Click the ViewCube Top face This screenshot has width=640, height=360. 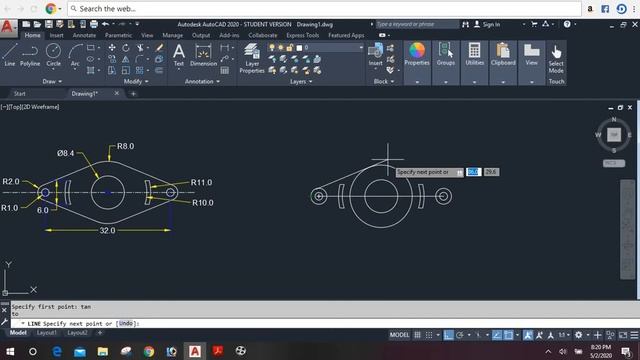point(614,135)
